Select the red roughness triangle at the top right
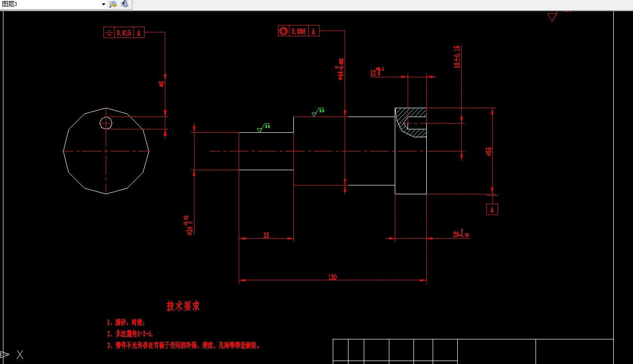Screen dimensions: 633x364 tap(552, 17)
